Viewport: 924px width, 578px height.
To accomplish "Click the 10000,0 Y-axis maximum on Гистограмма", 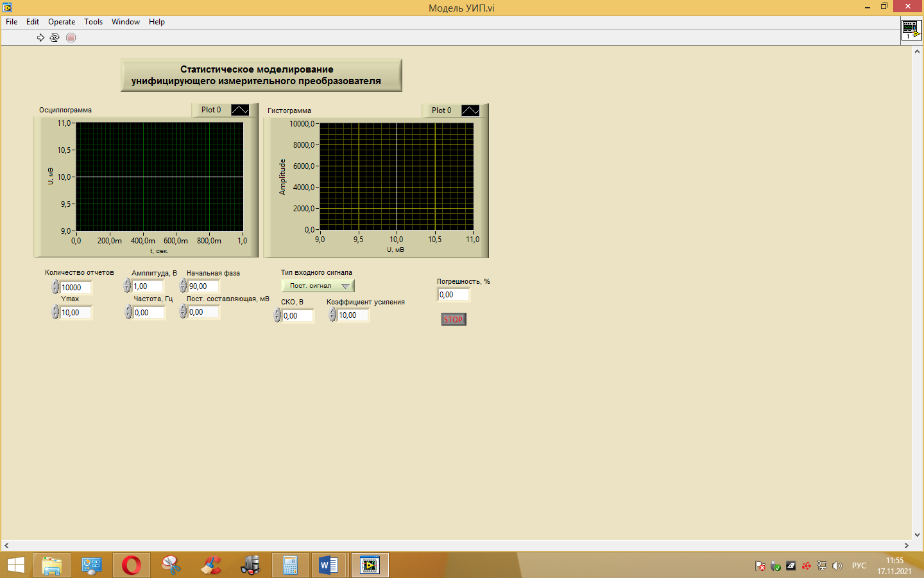I will (x=302, y=124).
